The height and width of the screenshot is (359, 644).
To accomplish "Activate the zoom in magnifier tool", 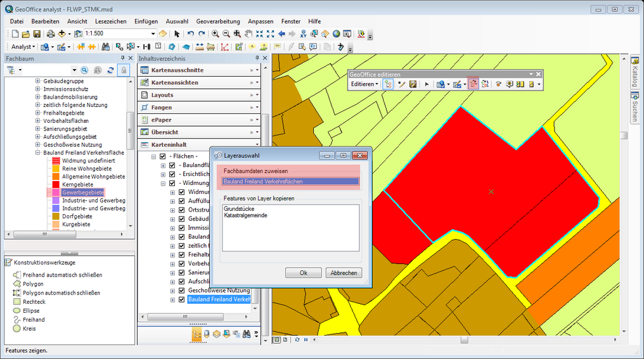I will 216,34.
